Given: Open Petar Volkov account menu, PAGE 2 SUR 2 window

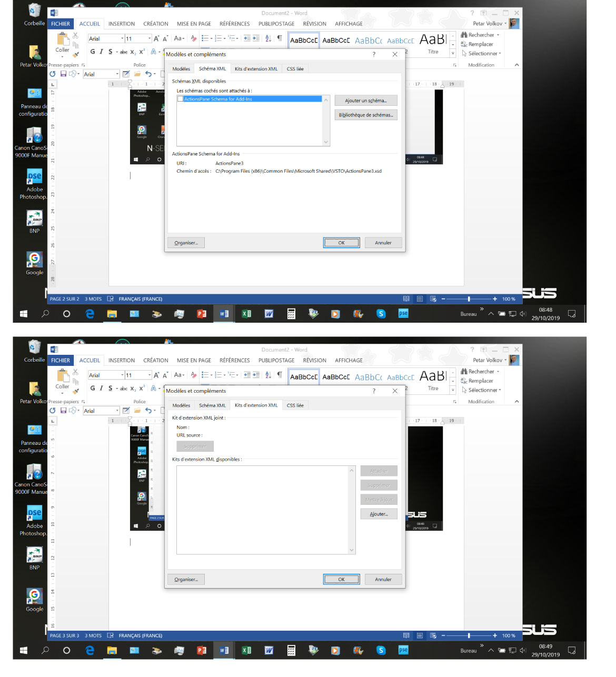Looking at the screenshot, I should (x=490, y=24).
